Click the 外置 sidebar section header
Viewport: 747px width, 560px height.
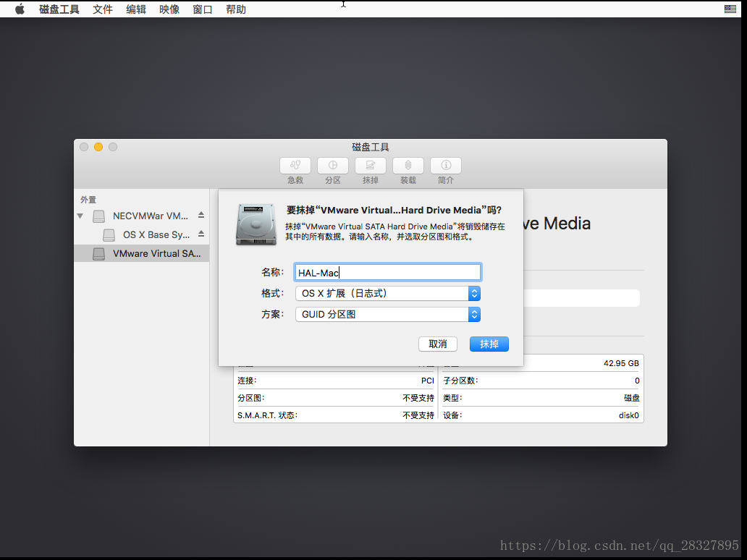[x=88, y=200]
